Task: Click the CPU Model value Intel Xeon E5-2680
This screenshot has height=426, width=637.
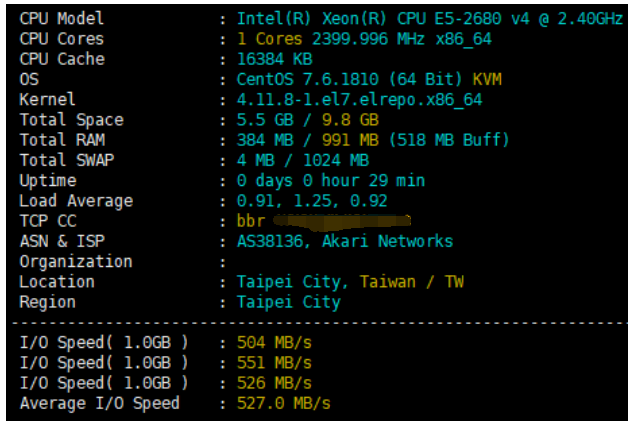Action: pos(429,19)
